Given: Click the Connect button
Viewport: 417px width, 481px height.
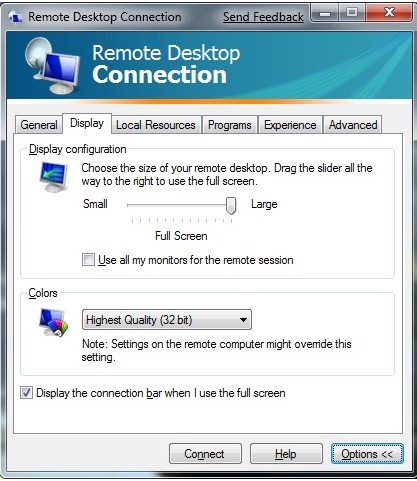Looking at the screenshot, I should [205, 454].
